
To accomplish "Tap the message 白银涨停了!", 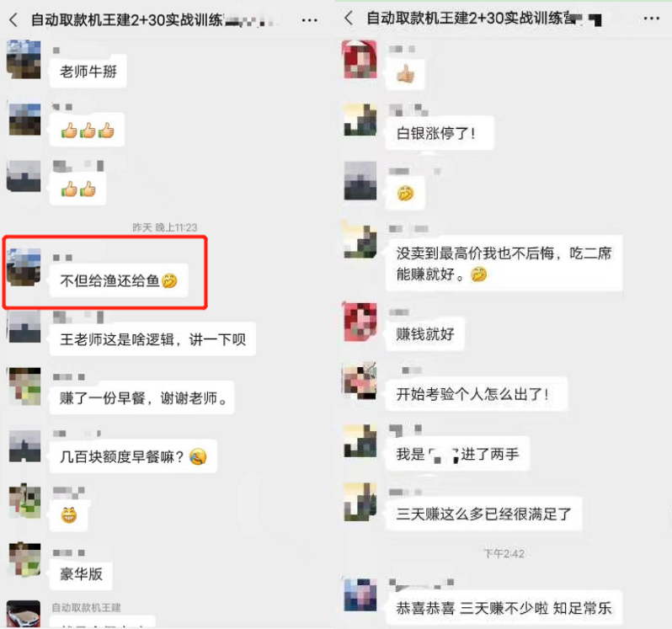I will pyautogui.click(x=440, y=133).
